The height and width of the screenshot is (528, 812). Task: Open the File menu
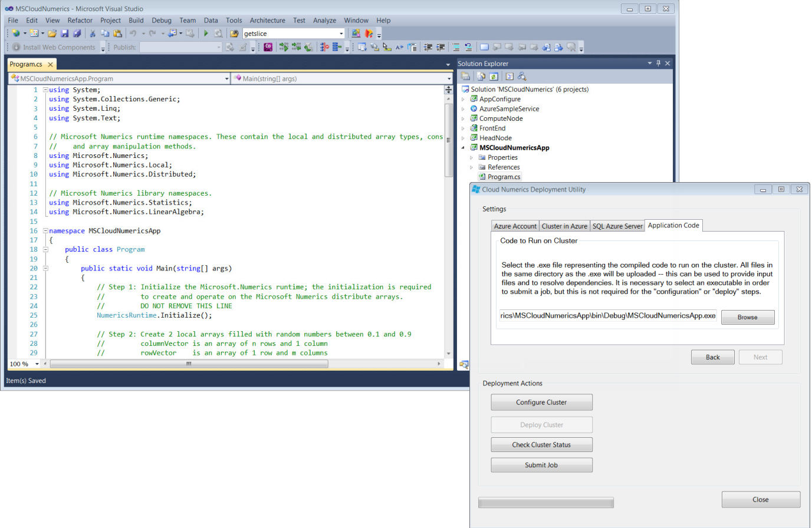(13, 20)
